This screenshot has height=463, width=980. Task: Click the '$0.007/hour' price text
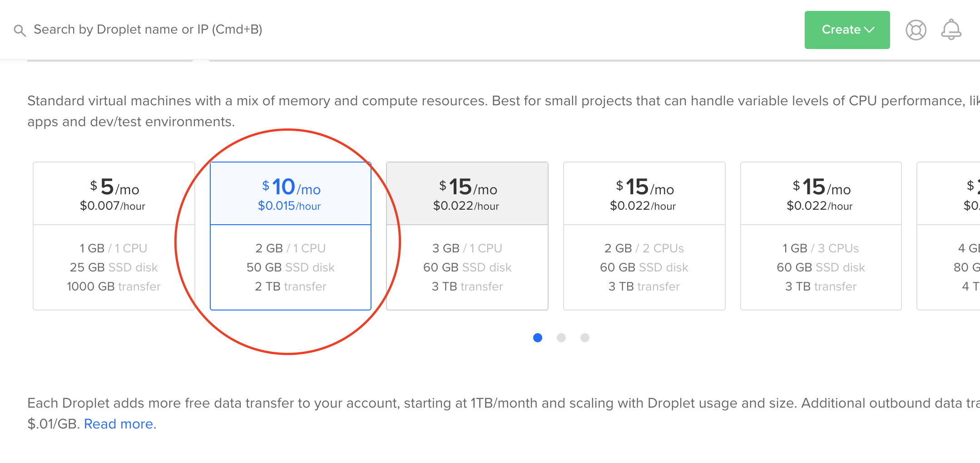click(x=113, y=206)
